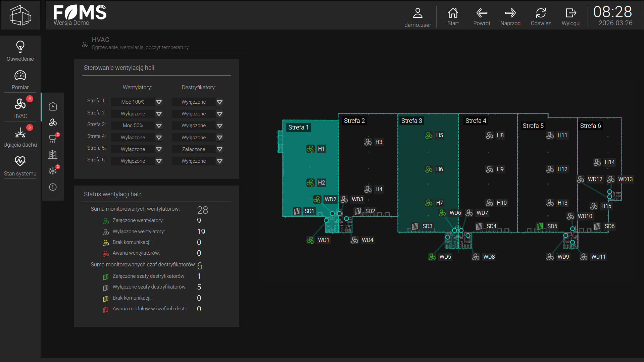Image resolution: width=644 pixels, height=362 pixels.
Task: Click the Wyloguj logout button
Action: tap(571, 17)
